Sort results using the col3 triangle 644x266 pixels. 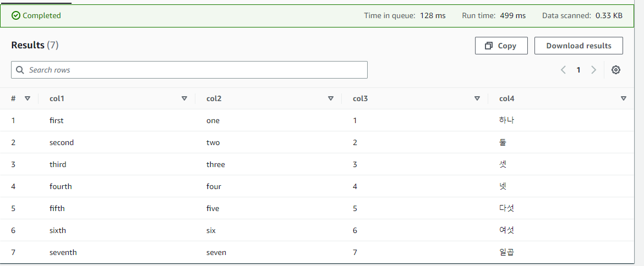(x=477, y=98)
